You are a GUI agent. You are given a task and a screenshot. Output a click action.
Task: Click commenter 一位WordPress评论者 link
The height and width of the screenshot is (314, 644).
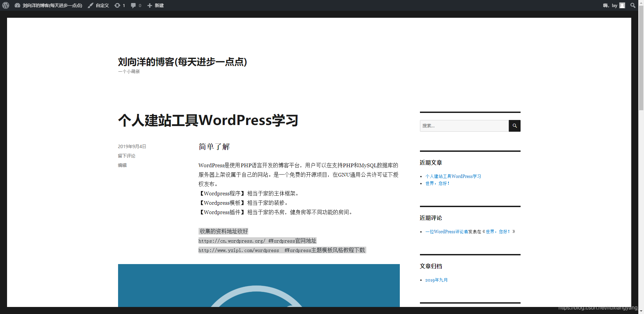[446, 232]
